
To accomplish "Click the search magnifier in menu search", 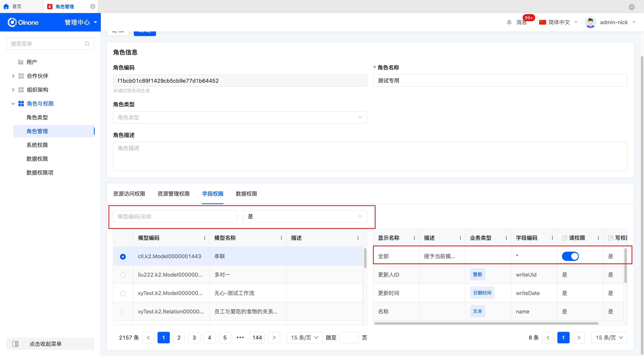I will coord(87,44).
